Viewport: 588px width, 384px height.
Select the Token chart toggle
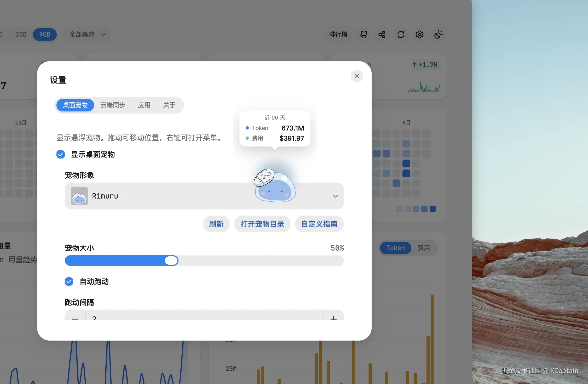(x=396, y=248)
